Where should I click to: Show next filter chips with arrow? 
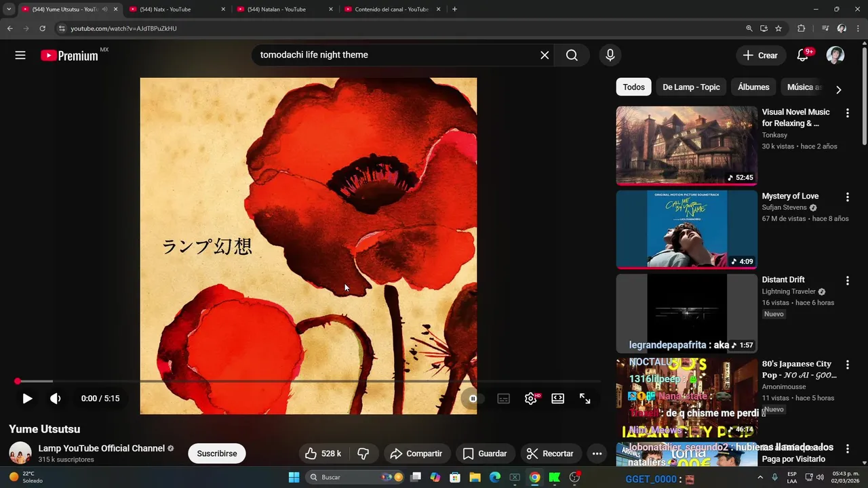pyautogui.click(x=839, y=89)
